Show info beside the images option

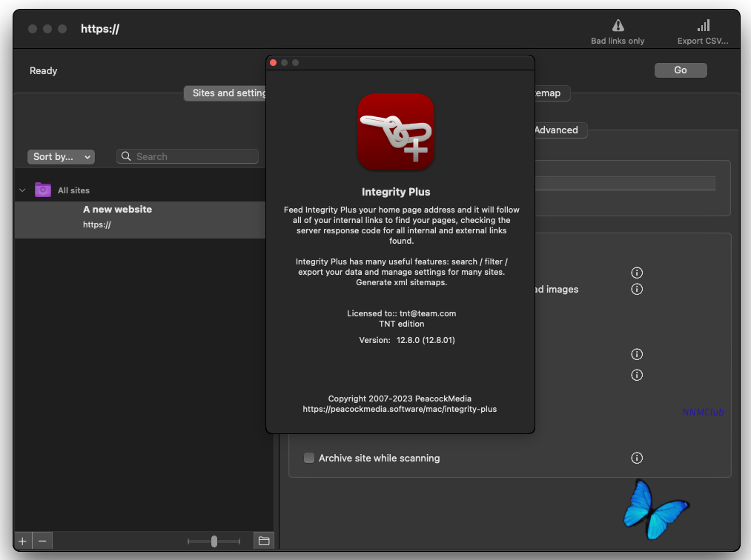pyautogui.click(x=637, y=289)
